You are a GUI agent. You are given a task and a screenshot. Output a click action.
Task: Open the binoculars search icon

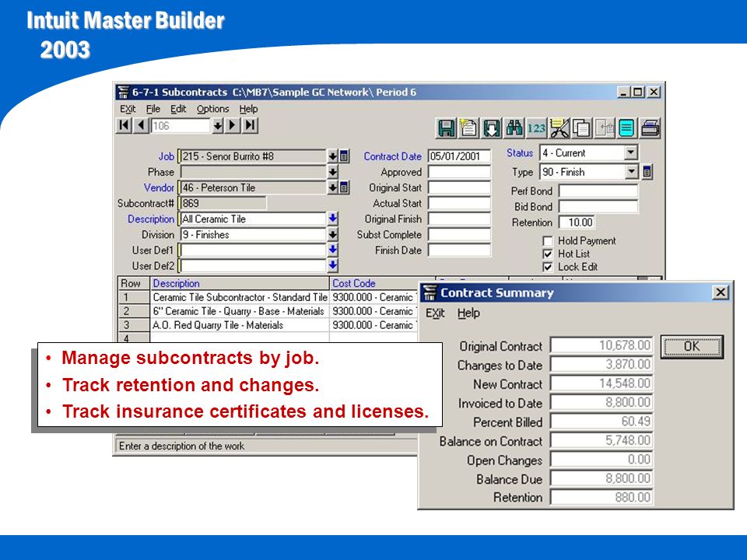point(514,128)
